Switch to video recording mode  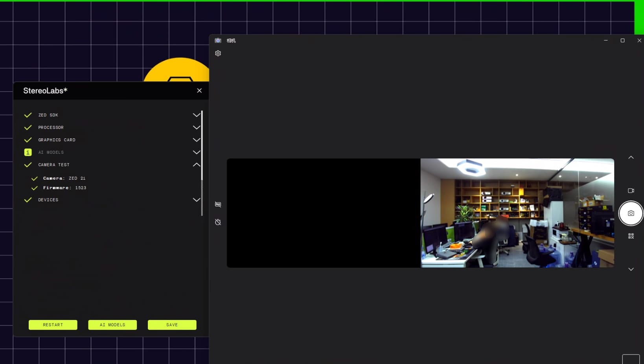pyautogui.click(x=631, y=191)
